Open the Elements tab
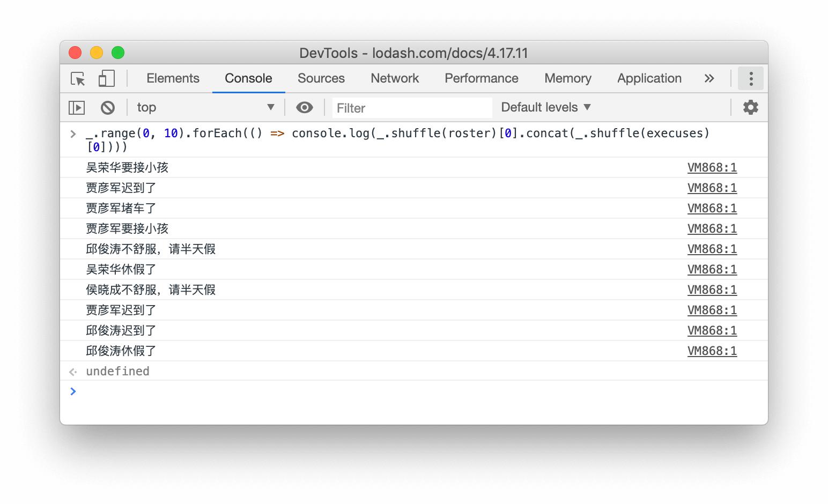This screenshot has height=504, width=828. (x=173, y=78)
